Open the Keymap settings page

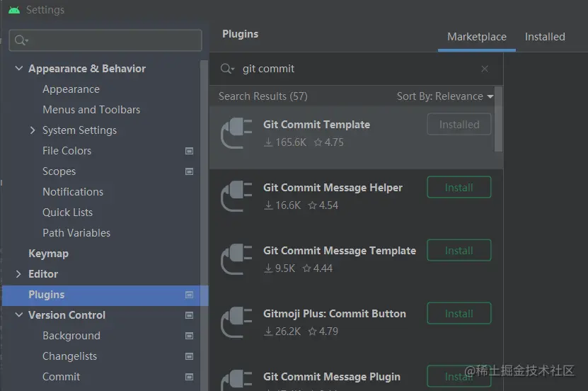pyautogui.click(x=48, y=254)
